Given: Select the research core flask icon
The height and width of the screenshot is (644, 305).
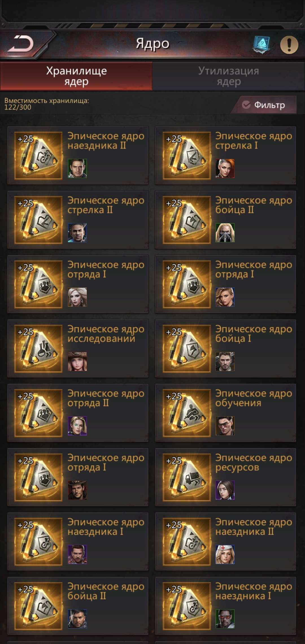Looking at the screenshot, I should (x=38, y=348).
